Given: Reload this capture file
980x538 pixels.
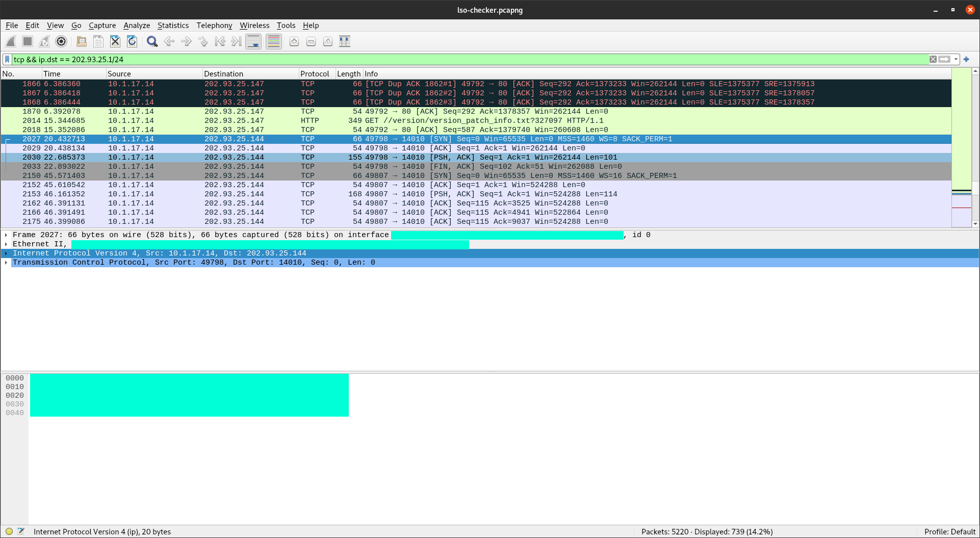Looking at the screenshot, I should coord(132,42).
